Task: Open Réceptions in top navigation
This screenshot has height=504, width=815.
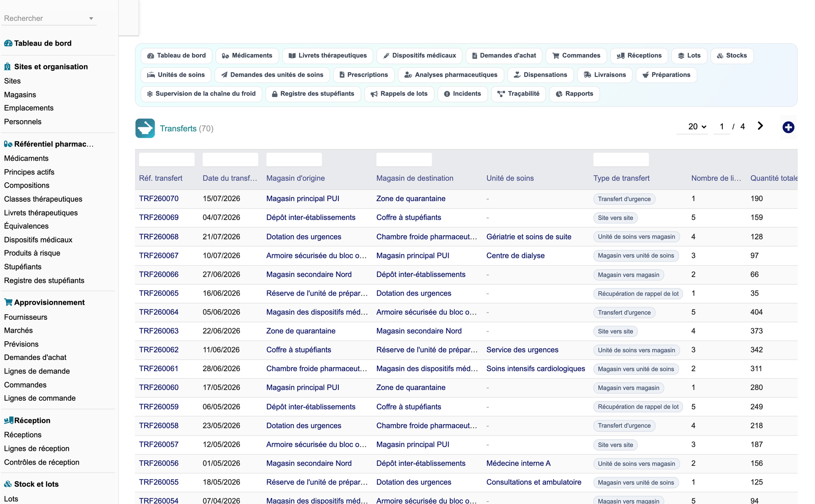Action: click(639, 56)
